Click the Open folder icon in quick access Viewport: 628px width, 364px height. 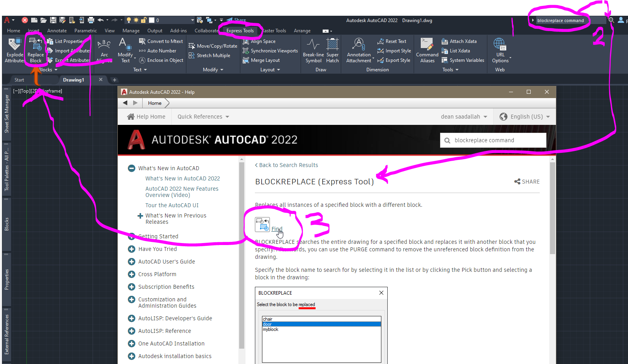click(43, 20)
